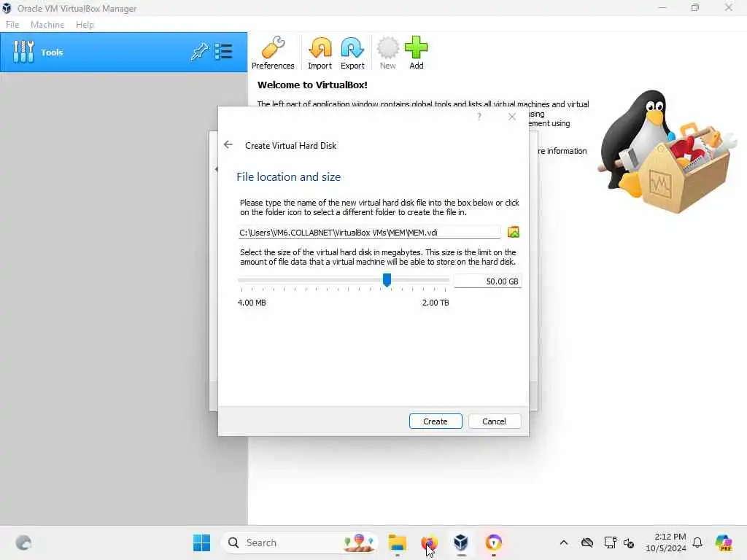Click the File location and size heading
Viewport: 747px width, 560px height.
click(288, 176)
